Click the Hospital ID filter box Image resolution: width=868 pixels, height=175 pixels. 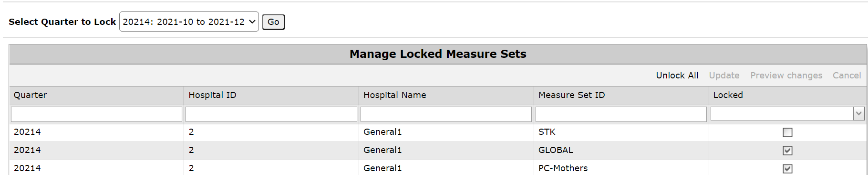271,114
